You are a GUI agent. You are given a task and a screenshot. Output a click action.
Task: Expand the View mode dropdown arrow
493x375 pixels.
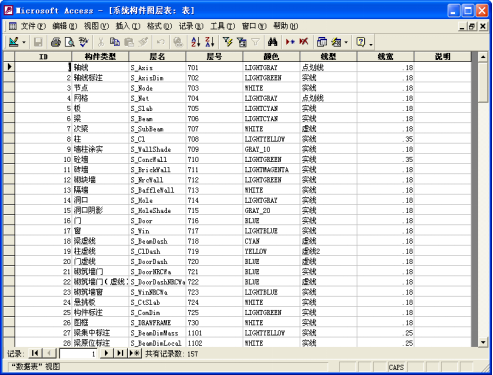click(x=24, y=42)
